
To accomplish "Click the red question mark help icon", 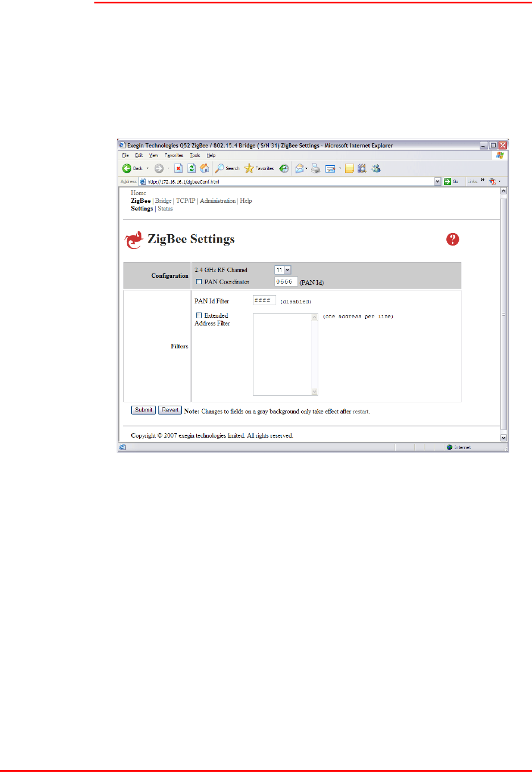I will tap(452, 239).
